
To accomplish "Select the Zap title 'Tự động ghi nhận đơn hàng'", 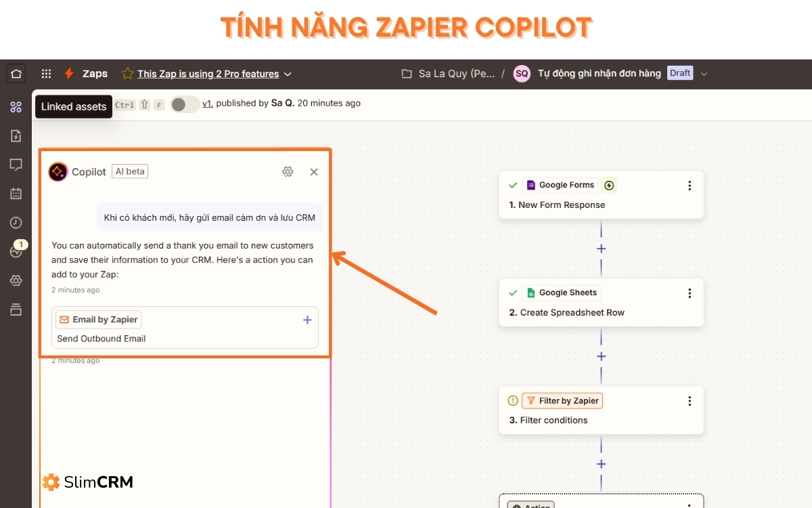I will [x=599, y=73].
